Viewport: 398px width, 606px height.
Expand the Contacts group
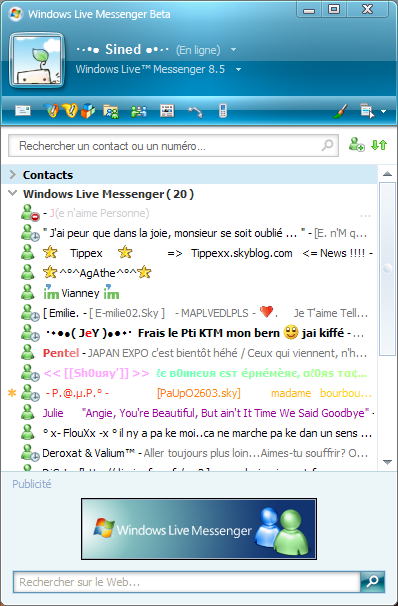[x=13, y=175]
